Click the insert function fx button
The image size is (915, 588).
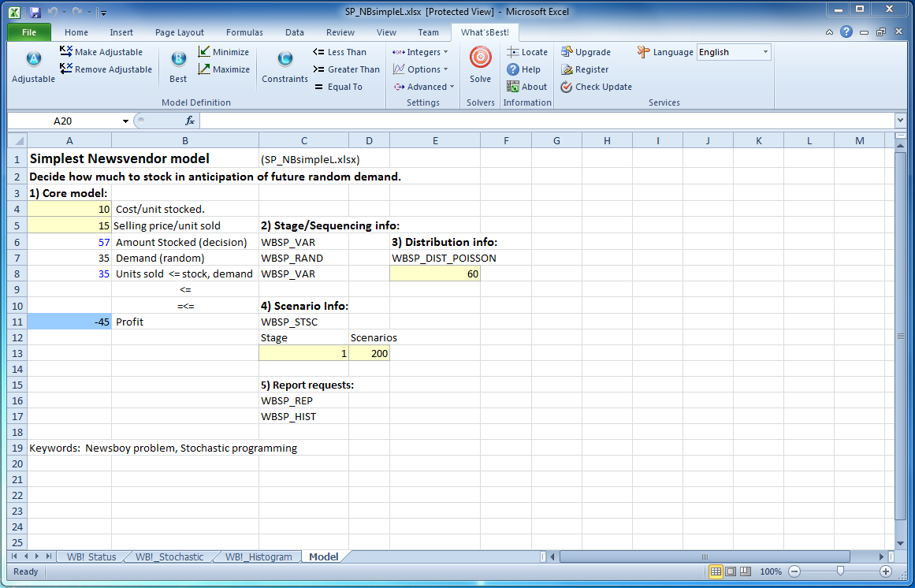coord(190,121)
